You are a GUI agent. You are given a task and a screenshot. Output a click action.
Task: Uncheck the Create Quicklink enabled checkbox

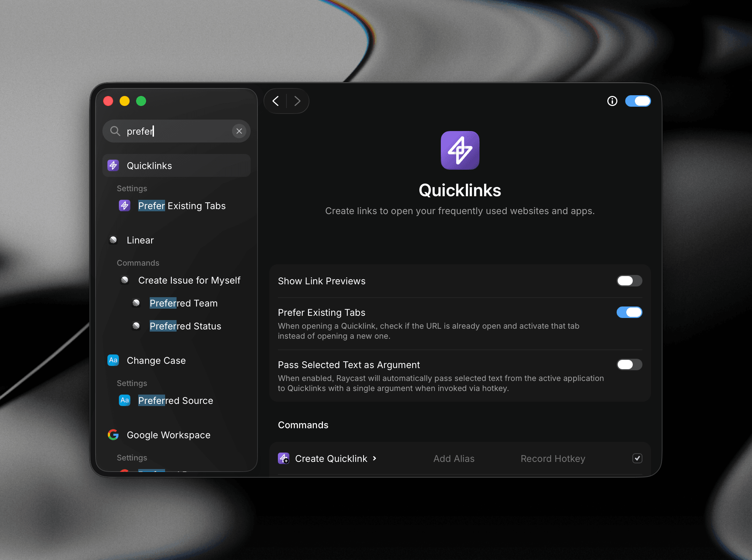pyautogui.click(x=637, y=458)
